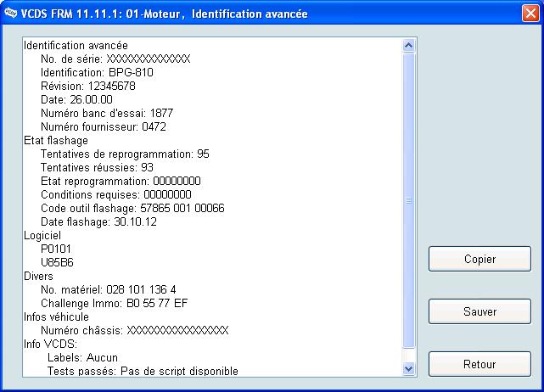Click 'Numéro fournisseur: 0472' line
This screenshot has height=392, width=544.
(x=104, y=126)
